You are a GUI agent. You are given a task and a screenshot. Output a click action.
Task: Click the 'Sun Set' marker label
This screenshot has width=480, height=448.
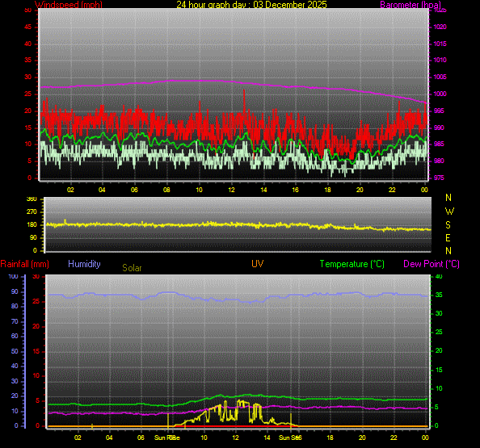point(290,438)
